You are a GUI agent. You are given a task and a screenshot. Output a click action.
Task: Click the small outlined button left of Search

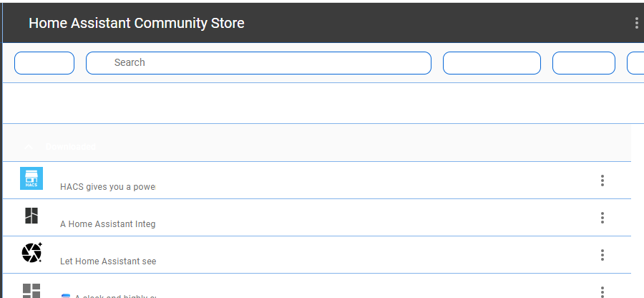[x=44, y=63]
